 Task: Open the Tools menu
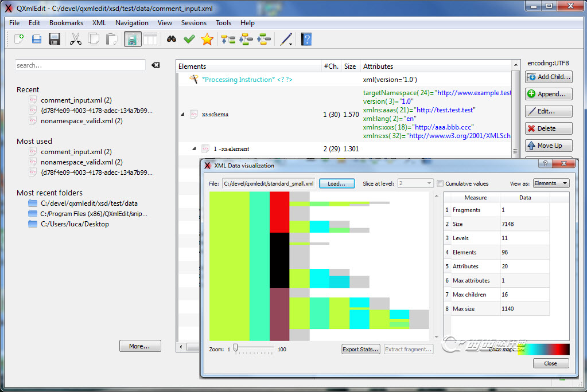click(223, 23)
